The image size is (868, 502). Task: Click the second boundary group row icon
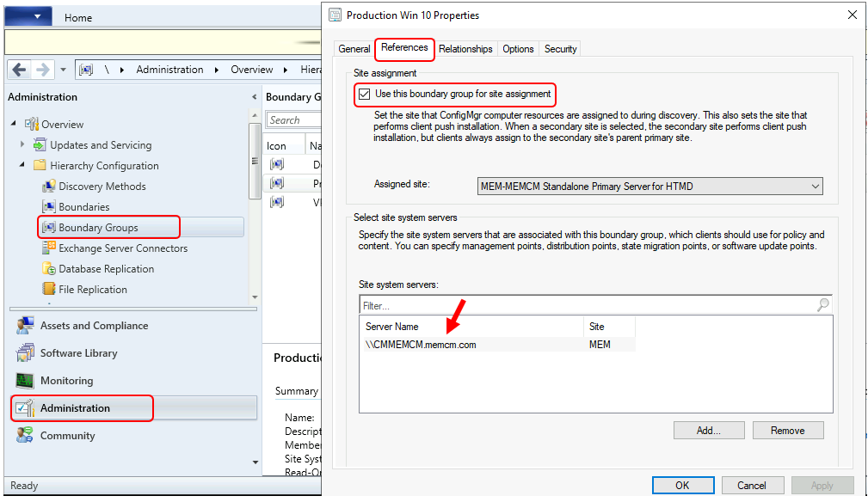tap(277, 183)
